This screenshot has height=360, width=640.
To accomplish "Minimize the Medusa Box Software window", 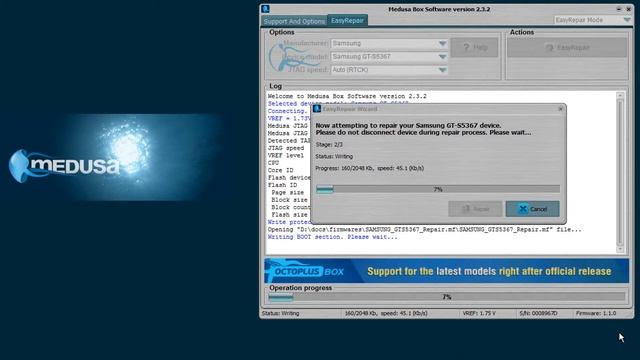I will click(619, 9).
